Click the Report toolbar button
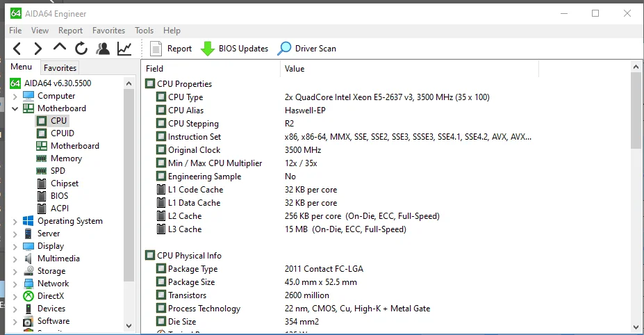Viewport: 644px width, 335px height. 171,49
